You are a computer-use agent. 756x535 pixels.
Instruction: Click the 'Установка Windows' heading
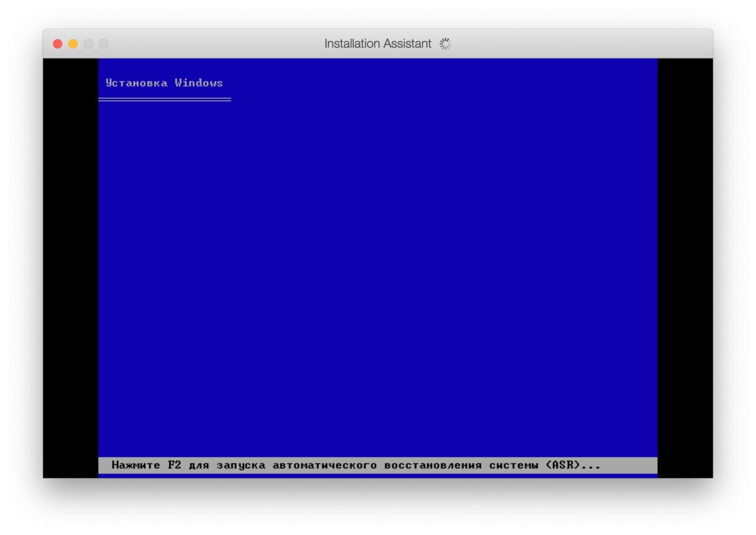[x=164, y=83]
